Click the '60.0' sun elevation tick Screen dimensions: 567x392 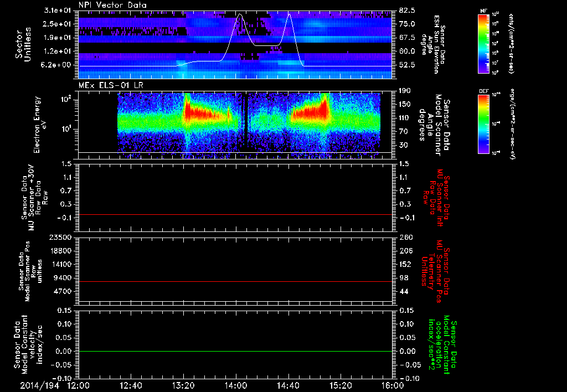click(x=407, y=51)
